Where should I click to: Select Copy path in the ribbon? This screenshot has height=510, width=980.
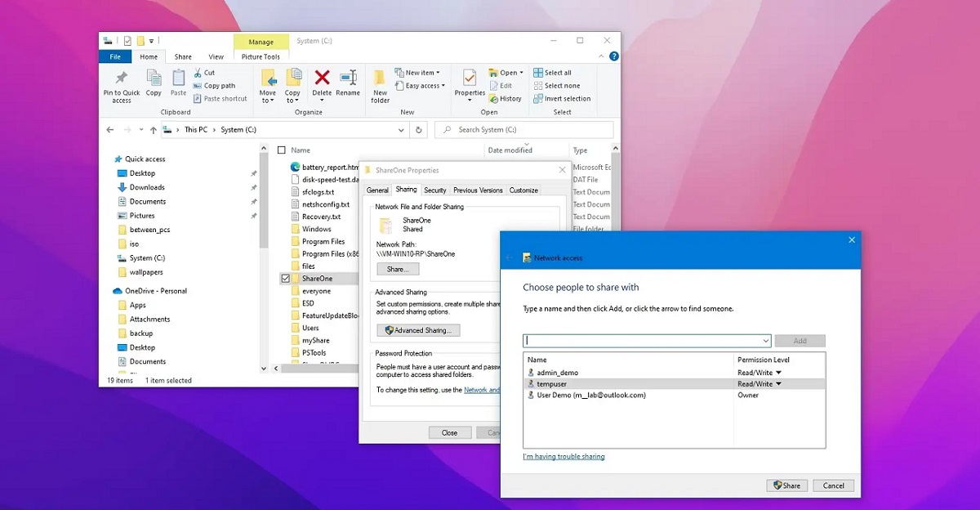214,86
